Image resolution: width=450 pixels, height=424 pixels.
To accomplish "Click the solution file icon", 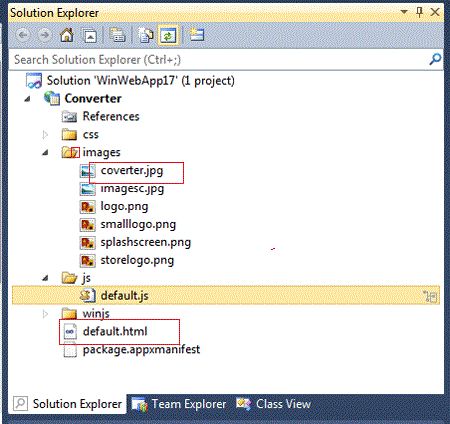I will click(x=34, y=81).
